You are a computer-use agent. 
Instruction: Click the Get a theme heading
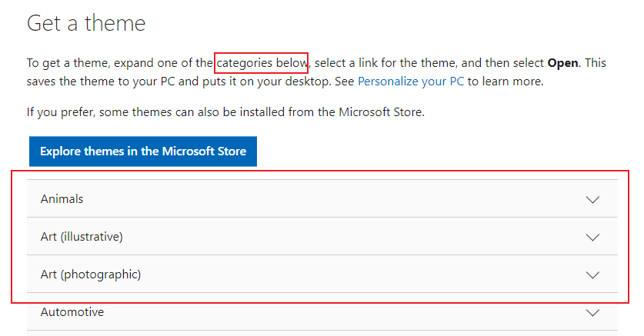click(86, 23)
